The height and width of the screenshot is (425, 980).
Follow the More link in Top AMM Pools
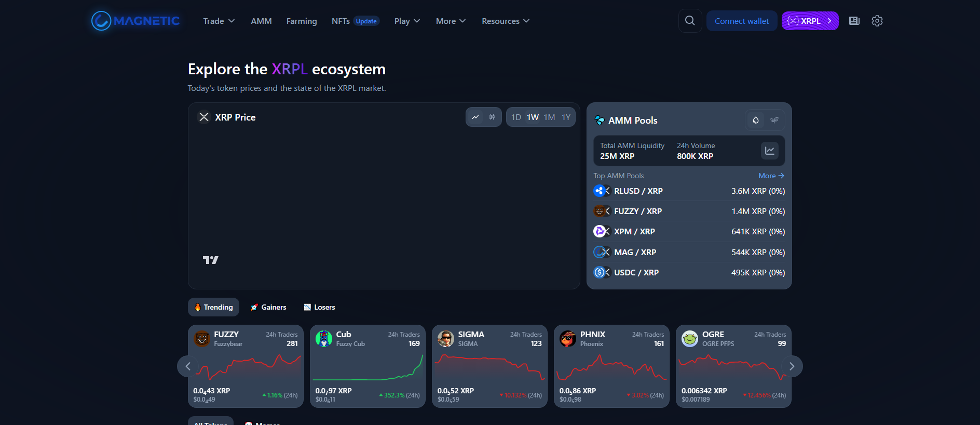click(x=771, y=176)
